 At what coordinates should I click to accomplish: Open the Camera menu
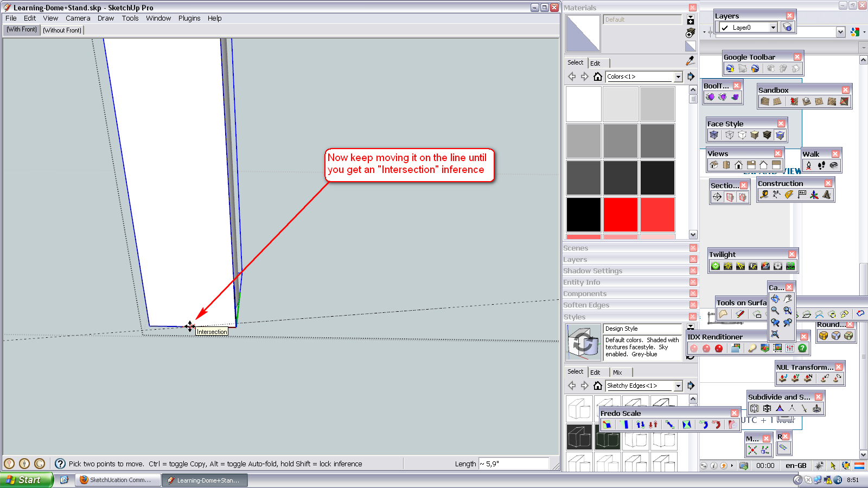tap(78, 18)
